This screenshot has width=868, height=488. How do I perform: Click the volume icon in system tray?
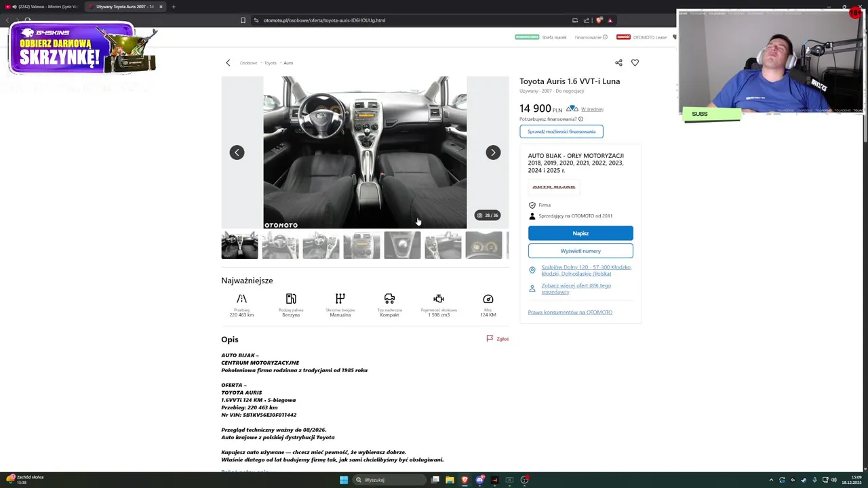[833, 480]
